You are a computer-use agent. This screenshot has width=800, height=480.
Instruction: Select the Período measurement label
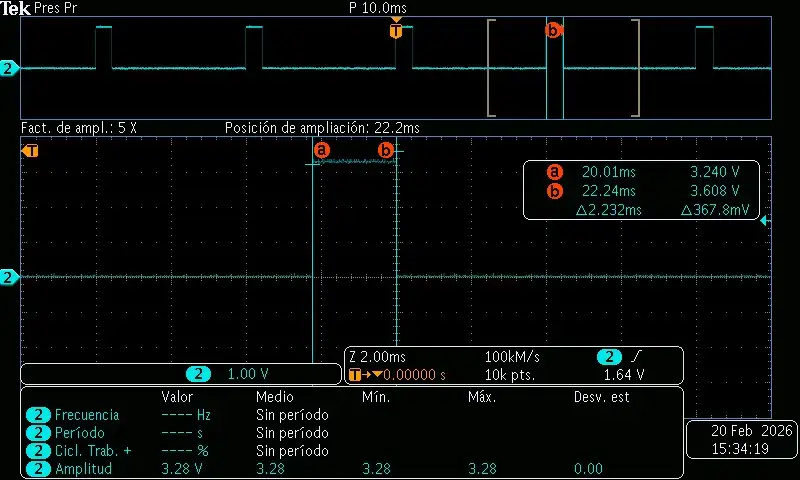click(80, 433)
